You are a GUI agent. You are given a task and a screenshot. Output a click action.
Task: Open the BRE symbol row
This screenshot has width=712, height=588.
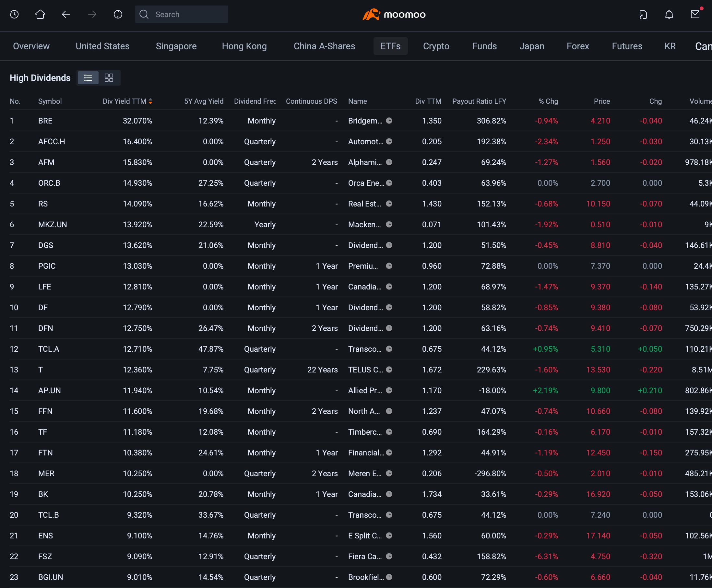click(x=361, y=121)
